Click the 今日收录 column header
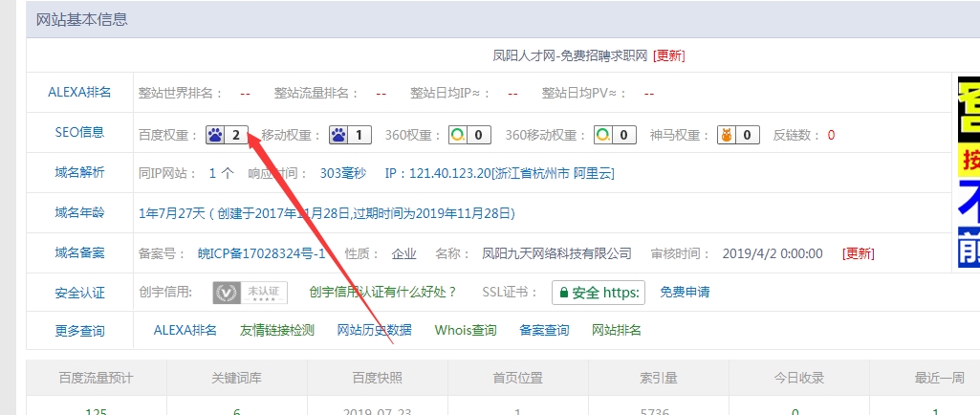The height and width of the screenshot is (415, 980). point(799,378)
